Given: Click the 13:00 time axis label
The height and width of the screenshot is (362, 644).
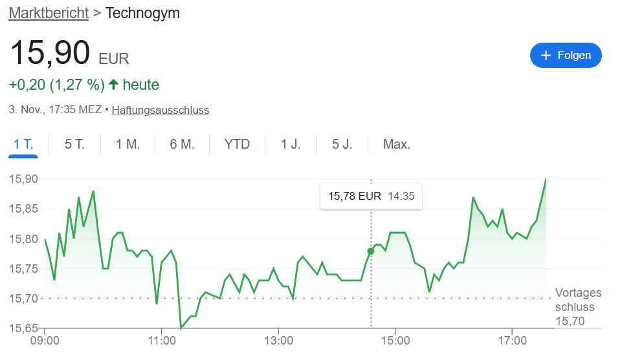Looking at the screenshot, I should click(278, 340).
